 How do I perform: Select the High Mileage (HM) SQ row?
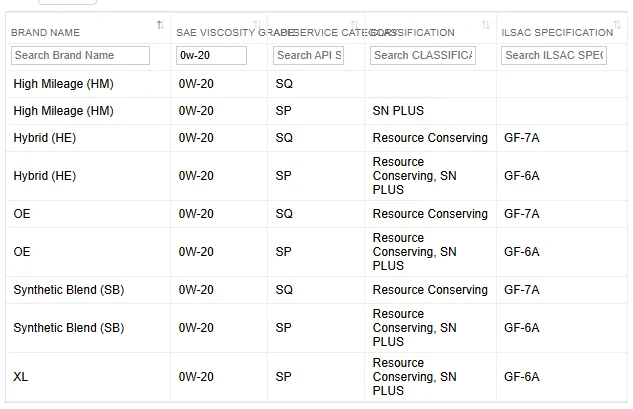tap(316, 84)
